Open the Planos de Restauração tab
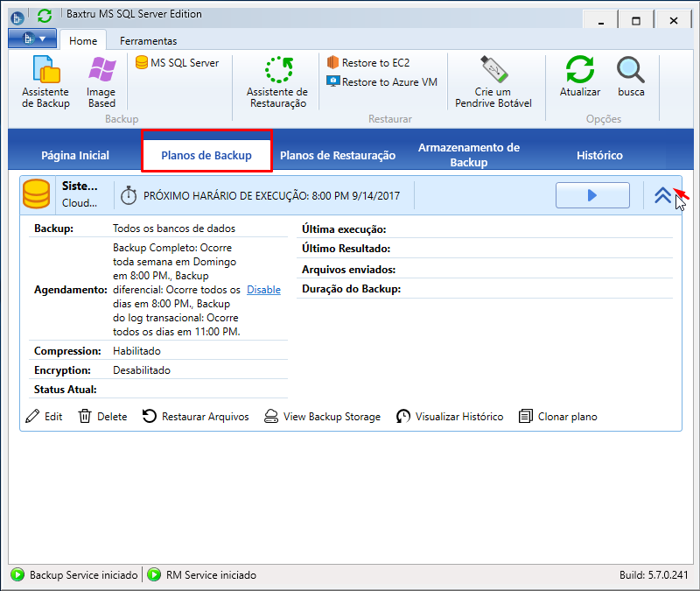700x591 pixels. pyautogui.click(x=338, y=156)
